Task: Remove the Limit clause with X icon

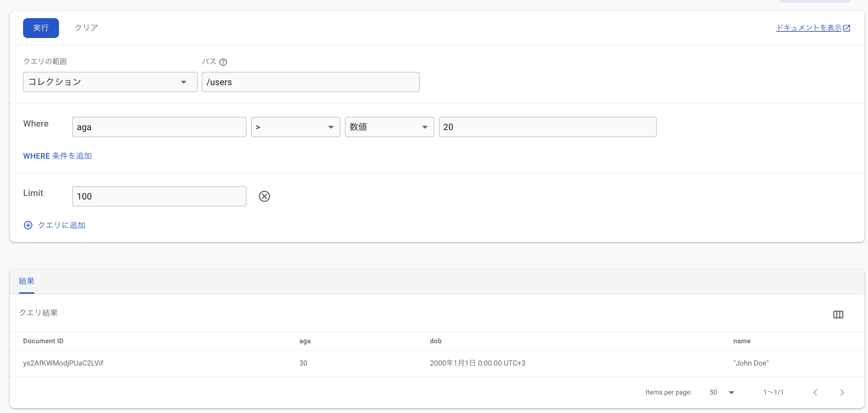Action: point(264,196)
